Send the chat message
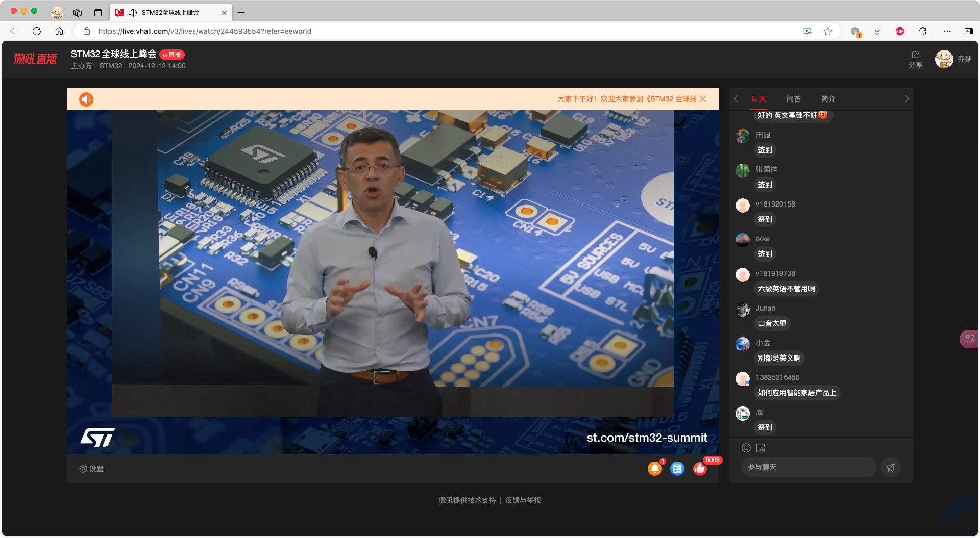 coord(890,467)
